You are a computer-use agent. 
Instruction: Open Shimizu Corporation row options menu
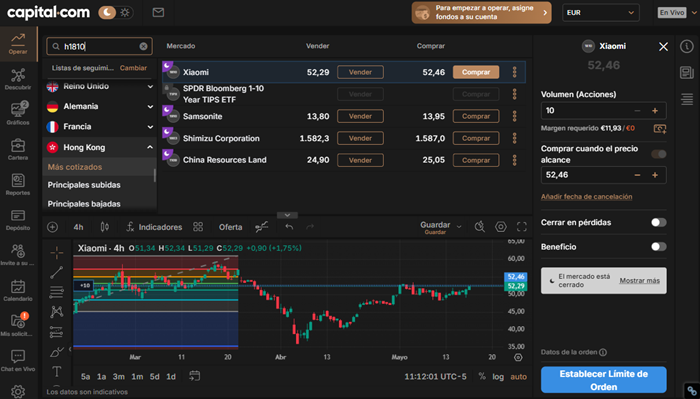pos(514,138)
